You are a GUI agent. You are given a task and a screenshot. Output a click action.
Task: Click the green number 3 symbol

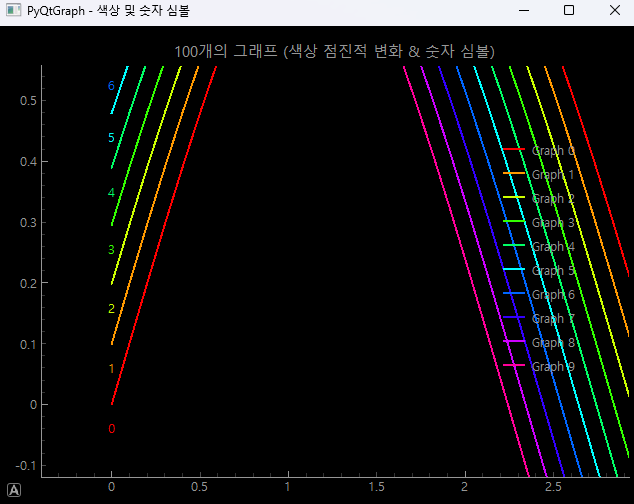pos(112,250)
